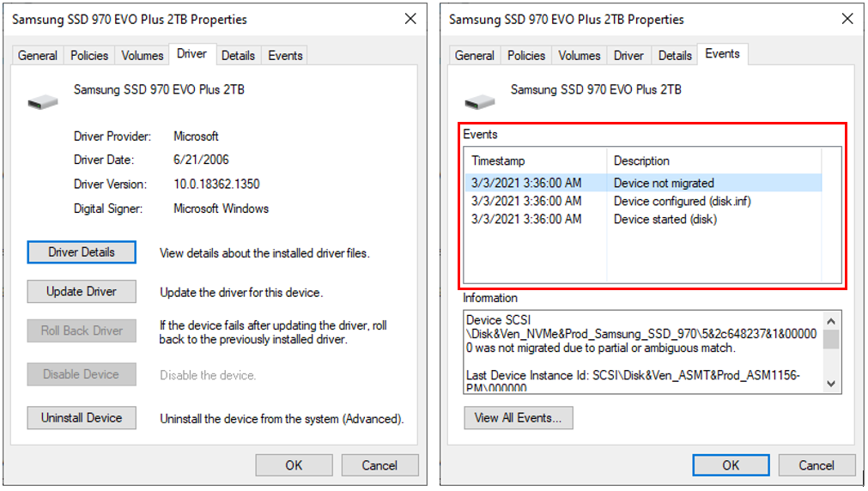Confirm with OK in left Driver window
Image resolution: width=868 pixels, height=491 pixels.
[x=294, y=465]
